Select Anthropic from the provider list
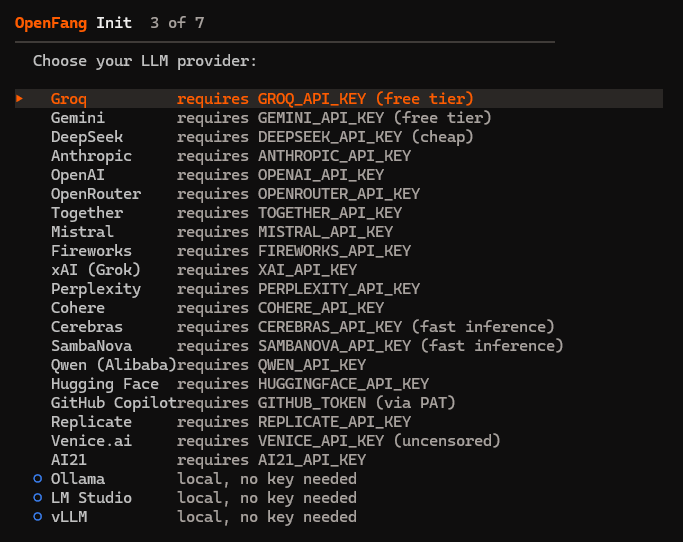 (x=339, y=156)
